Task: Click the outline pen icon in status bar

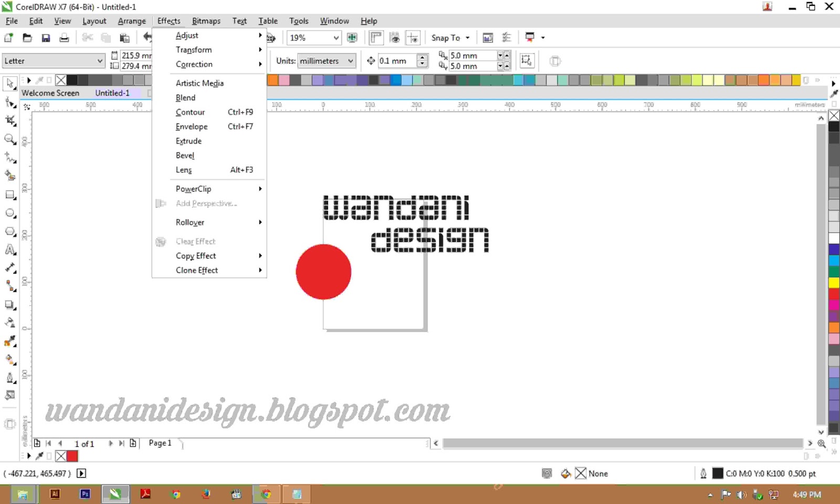Action: coord(703,474)
